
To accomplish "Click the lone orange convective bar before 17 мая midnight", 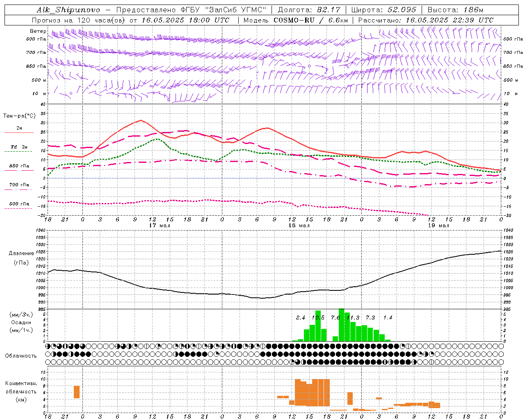I will pos(77,392).
